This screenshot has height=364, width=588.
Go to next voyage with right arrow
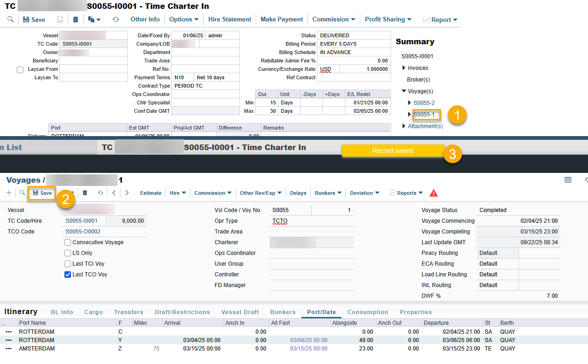coord(127,192)
